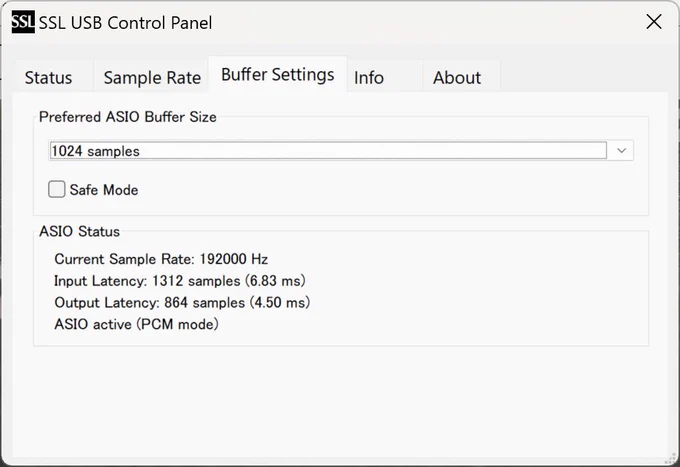Click the SSL USB Control Panel title text

click(x=125, y=23)
